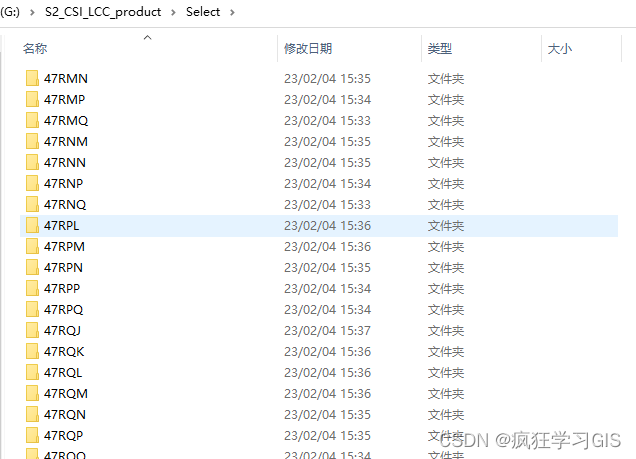
Task: Click the highlighted 47RPL folder icon
Action: click(32, 225)
